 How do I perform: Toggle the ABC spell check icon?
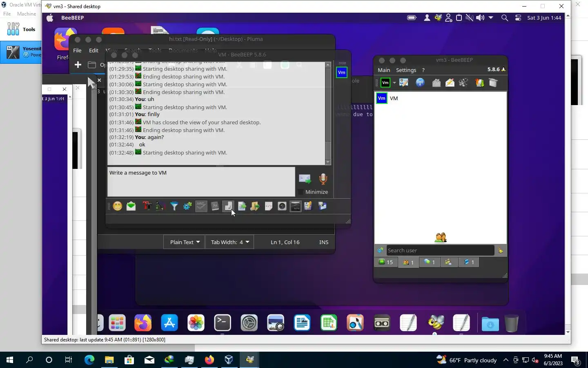pyautogui.click(x=201, y=206)
